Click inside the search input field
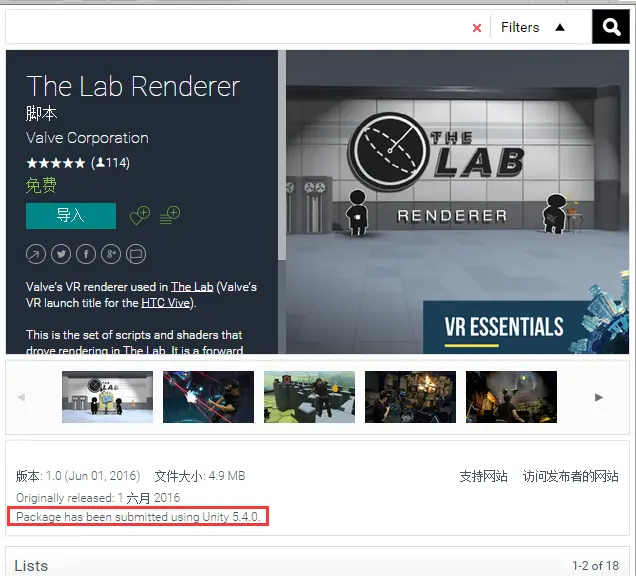 coord(237,27)
